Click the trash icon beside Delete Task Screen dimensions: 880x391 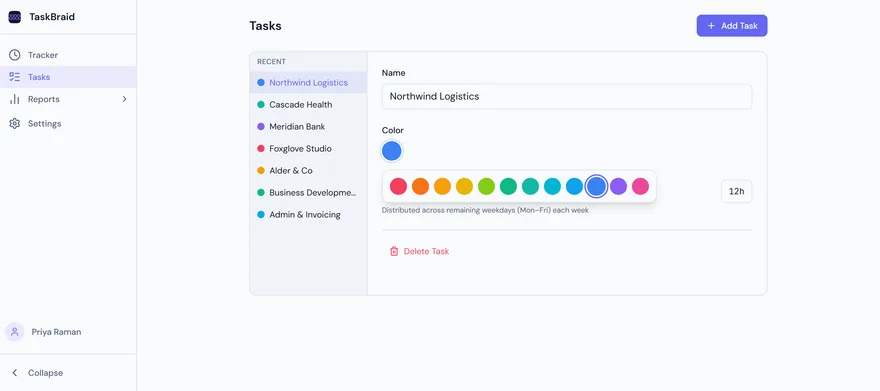click(394, 251)
